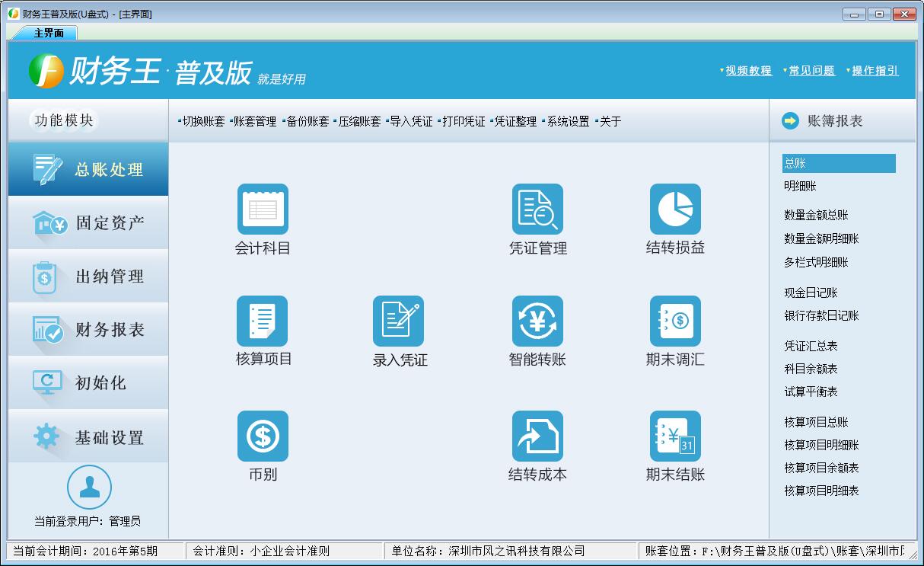
Task: Open the 核算项目明细表 report
Action: [x=821, y=491]
